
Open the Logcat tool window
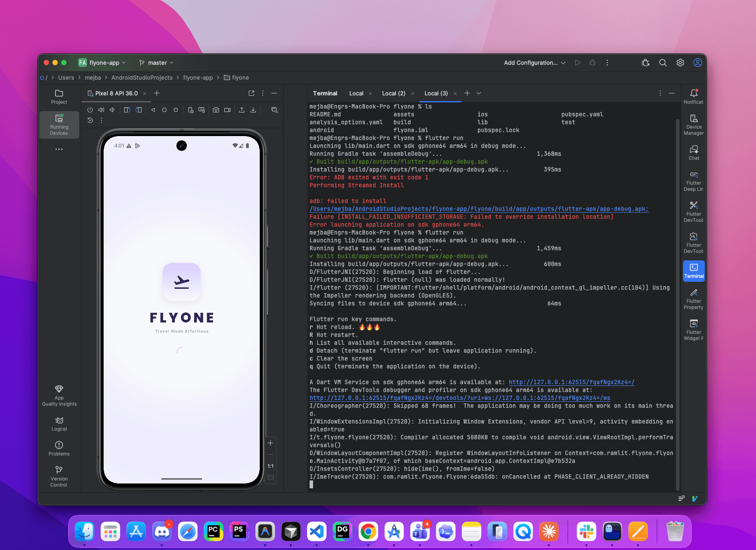[59, 424]
